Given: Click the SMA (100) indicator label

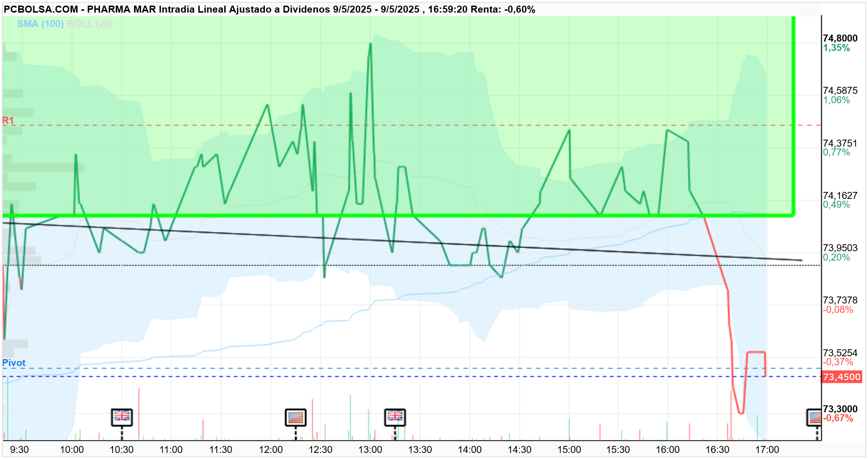Looking at the screenshot, I should point(40,24).
